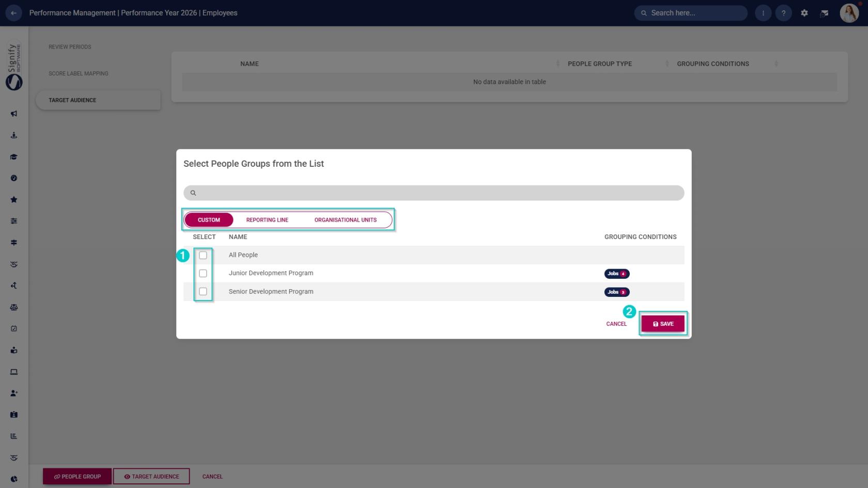Click the people groups search field
868x488 pixels.
pos(433,193)
